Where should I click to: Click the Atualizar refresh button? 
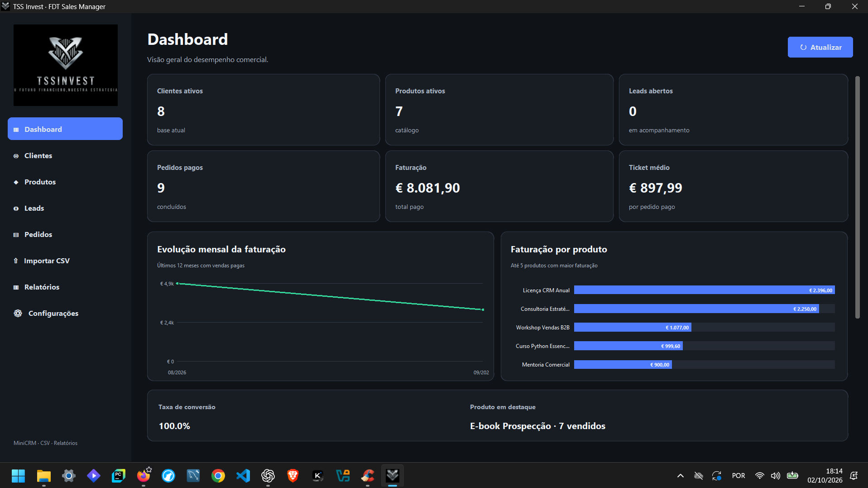point(820,47)
